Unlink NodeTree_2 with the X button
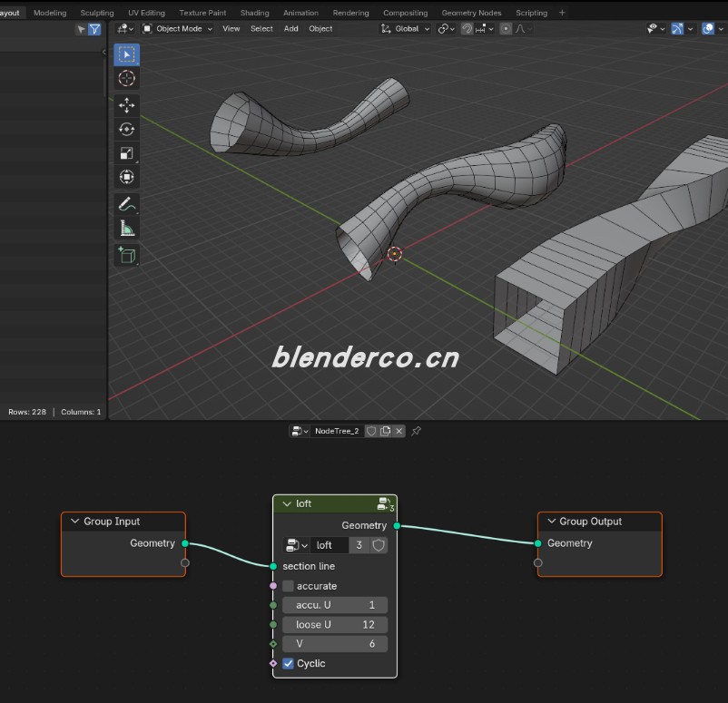 pyautogui.click(x=398, y=431)
